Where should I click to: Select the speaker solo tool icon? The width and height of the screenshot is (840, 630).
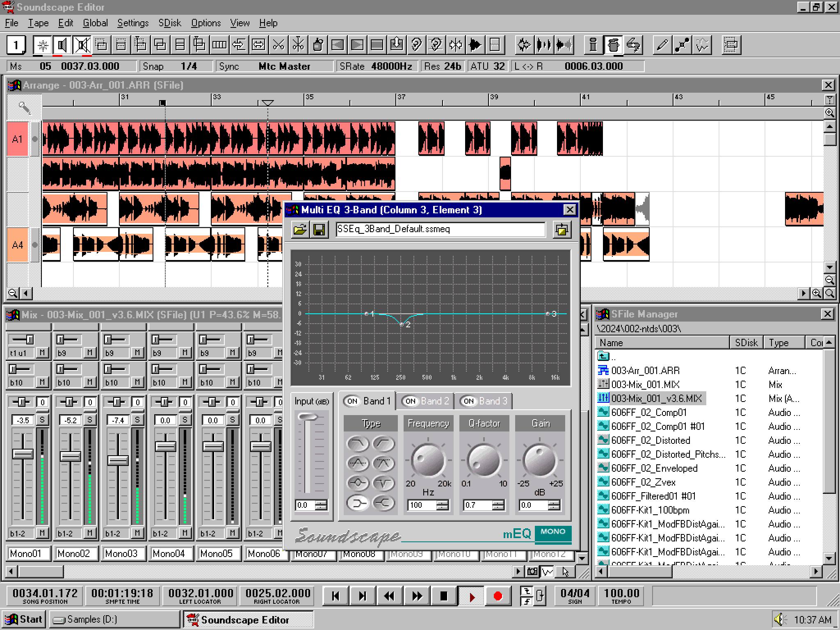click(x=62, y=45)
